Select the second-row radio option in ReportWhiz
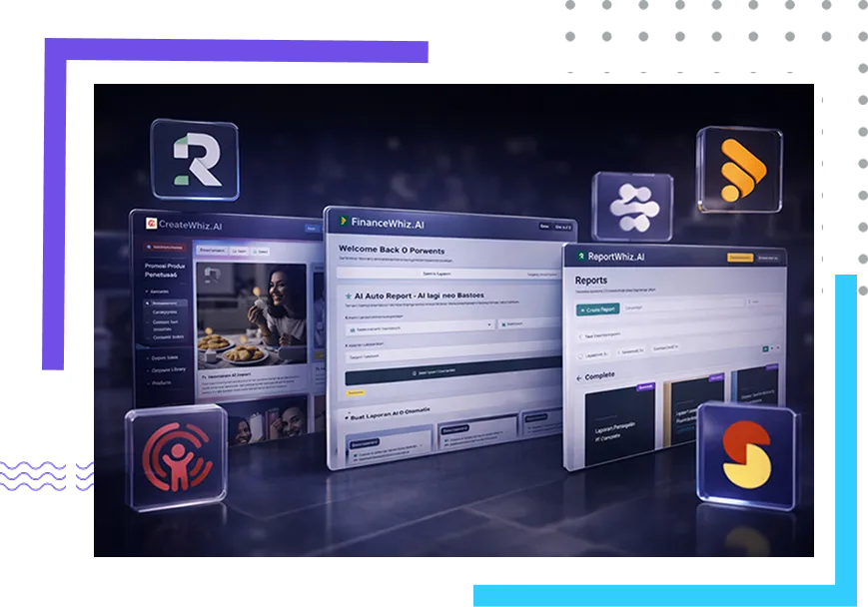 (580, 355)
